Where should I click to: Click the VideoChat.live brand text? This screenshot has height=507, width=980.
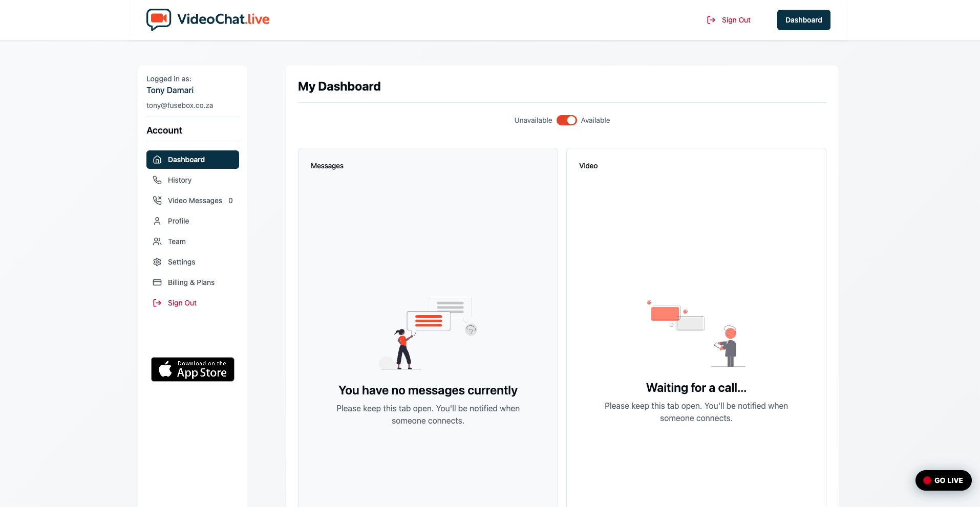(x=223, y=19)
